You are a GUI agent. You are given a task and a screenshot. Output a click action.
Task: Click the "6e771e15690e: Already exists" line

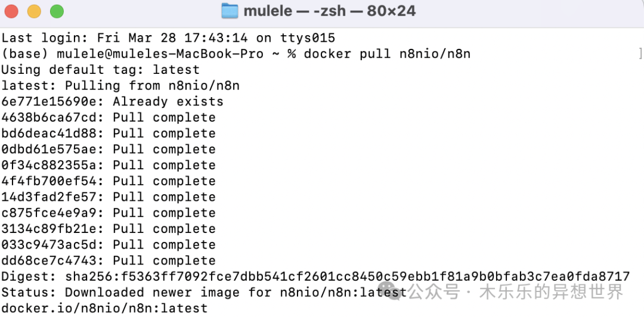pyautogui.click(x=112, y=101)
